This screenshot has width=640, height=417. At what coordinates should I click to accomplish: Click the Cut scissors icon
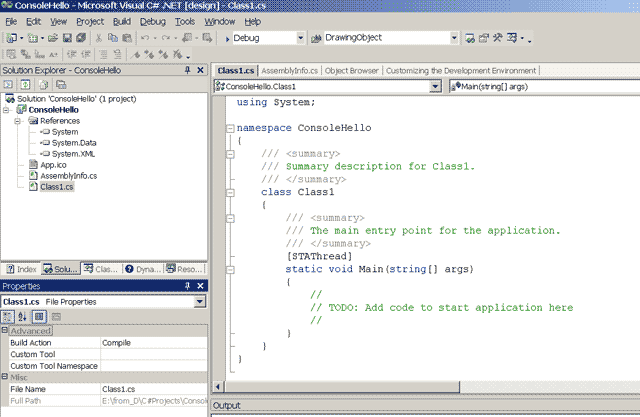(98, 38)
